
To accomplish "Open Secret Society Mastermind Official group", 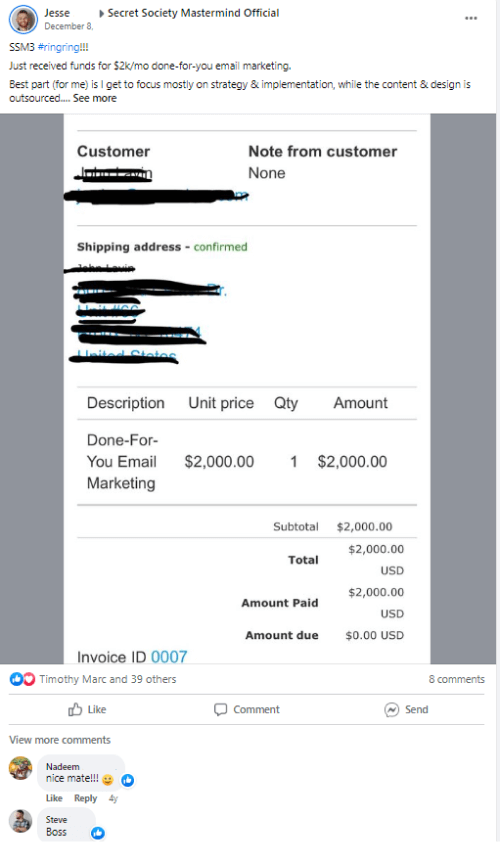I will pos(193,13).
